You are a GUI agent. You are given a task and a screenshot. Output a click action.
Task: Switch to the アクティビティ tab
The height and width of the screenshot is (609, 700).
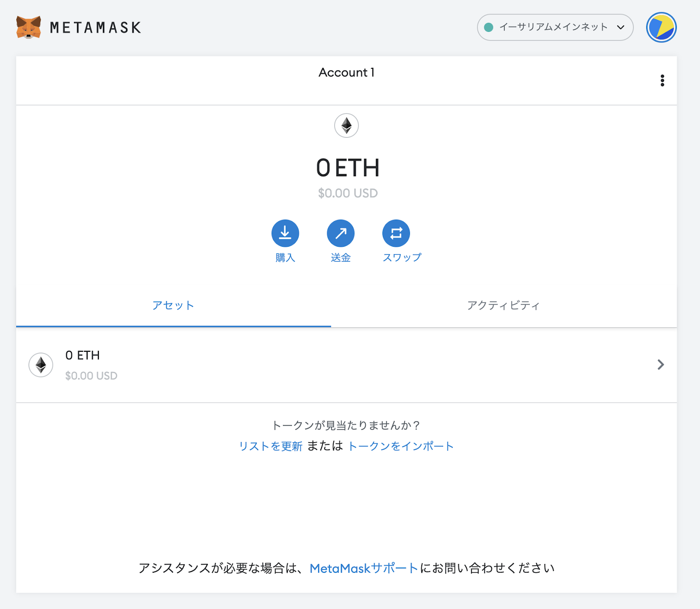coord(504,305)
